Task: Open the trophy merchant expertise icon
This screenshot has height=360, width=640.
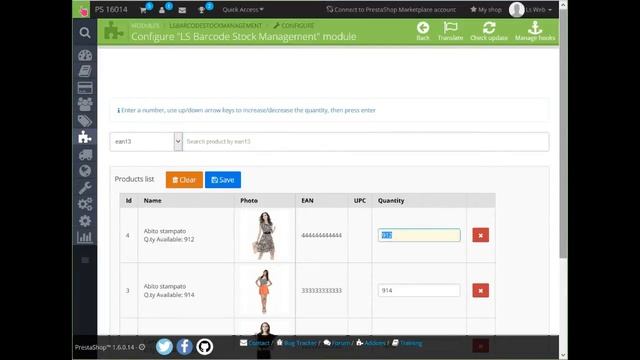Action: tap(201, 10)
